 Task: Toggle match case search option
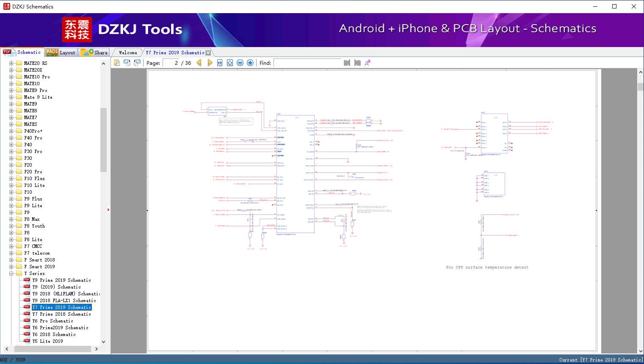(x=368, y=63)
